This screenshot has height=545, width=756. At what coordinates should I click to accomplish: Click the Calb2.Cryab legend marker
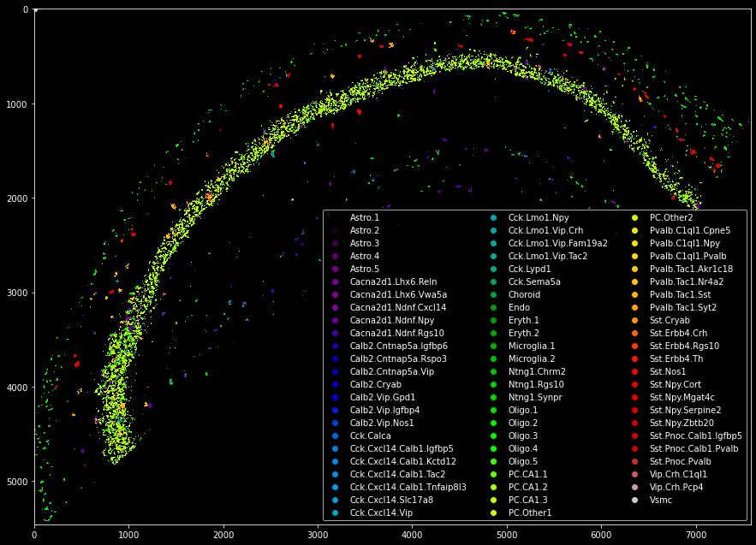(335, 384)
